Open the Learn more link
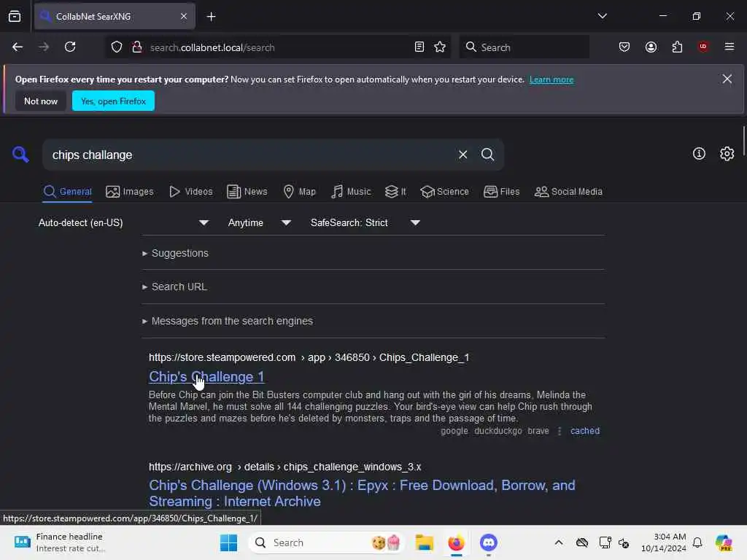The width and height of the screenshot is (747, 560). point(551,79)
